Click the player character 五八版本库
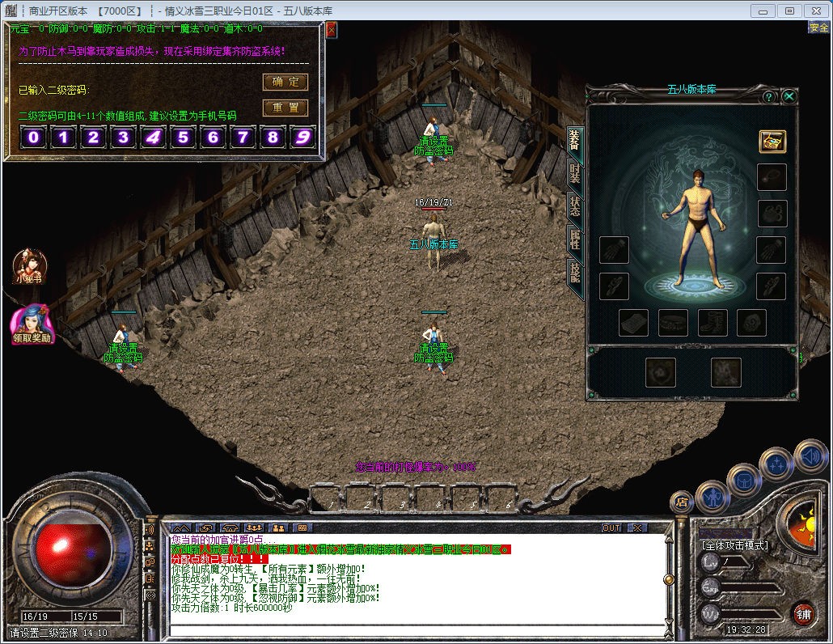This screenshot has height=644, width=833. 434,242
